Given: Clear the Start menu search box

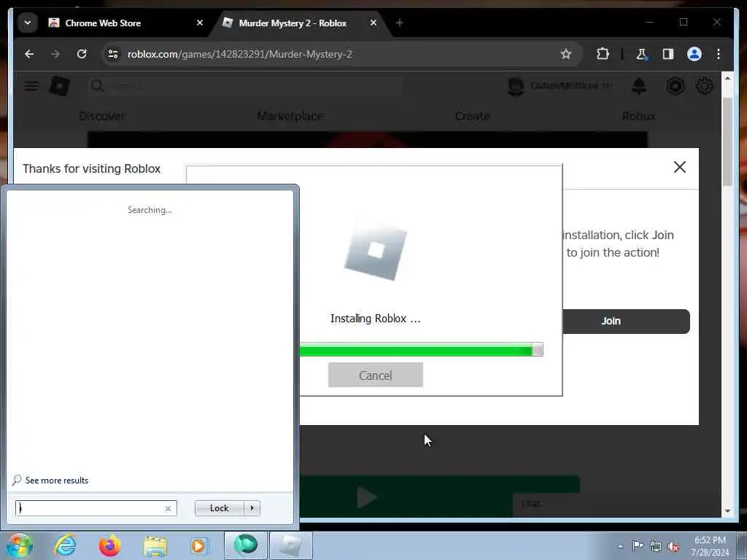Looking at the screenshot, I should pyautogui.click(x=169, y=508).
